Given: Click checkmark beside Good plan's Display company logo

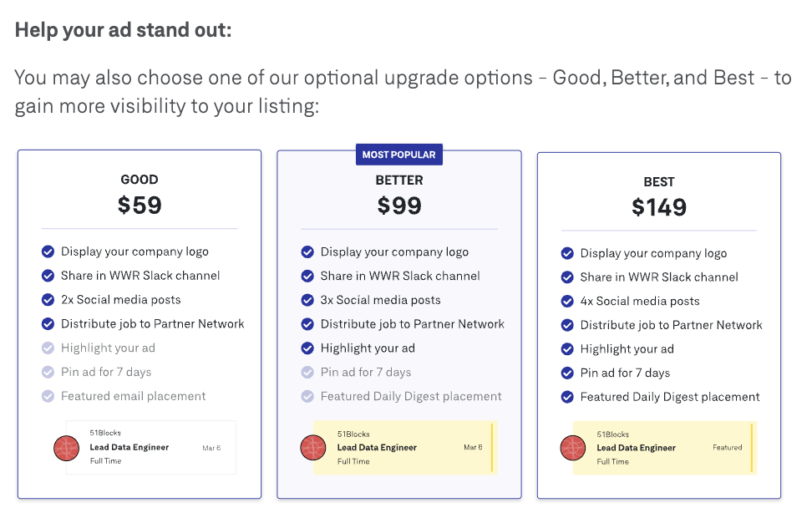Looking at the screenshot, I should point(48,251).
